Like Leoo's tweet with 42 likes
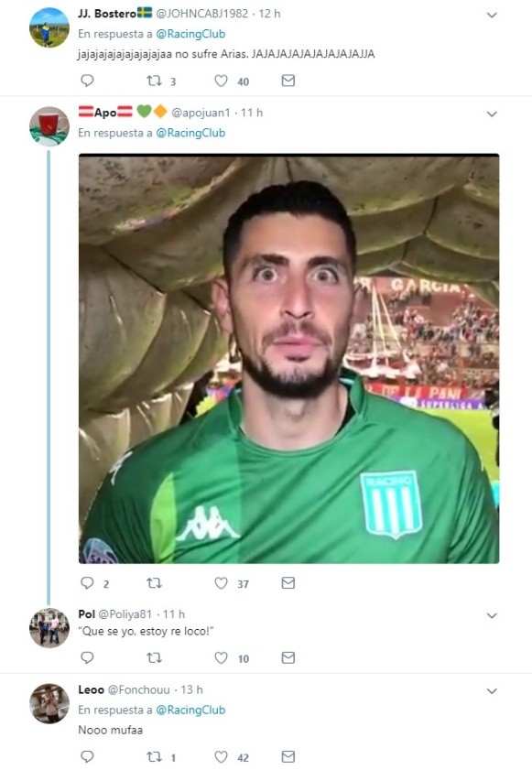This screenshot has width=532, height=770. click(221, 757)
